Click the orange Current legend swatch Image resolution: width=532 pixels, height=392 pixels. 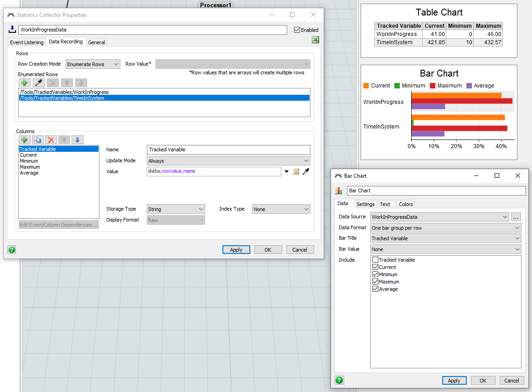tap(366, 86)
